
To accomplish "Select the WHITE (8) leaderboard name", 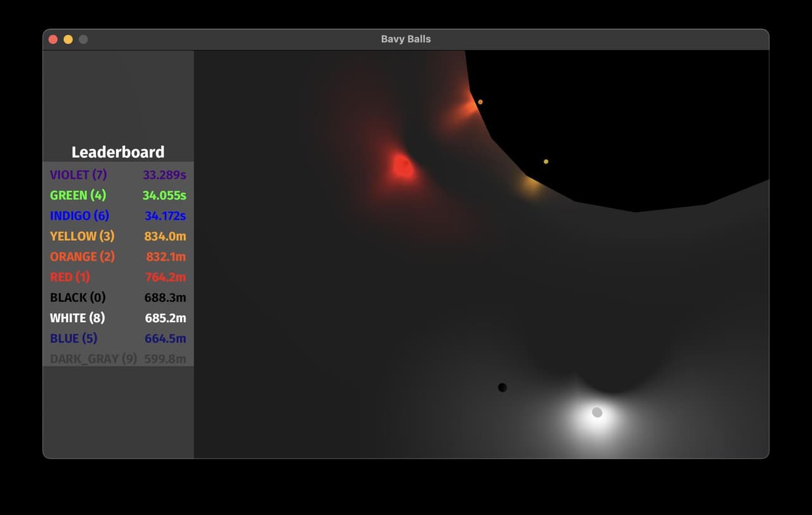I will 77,318.
